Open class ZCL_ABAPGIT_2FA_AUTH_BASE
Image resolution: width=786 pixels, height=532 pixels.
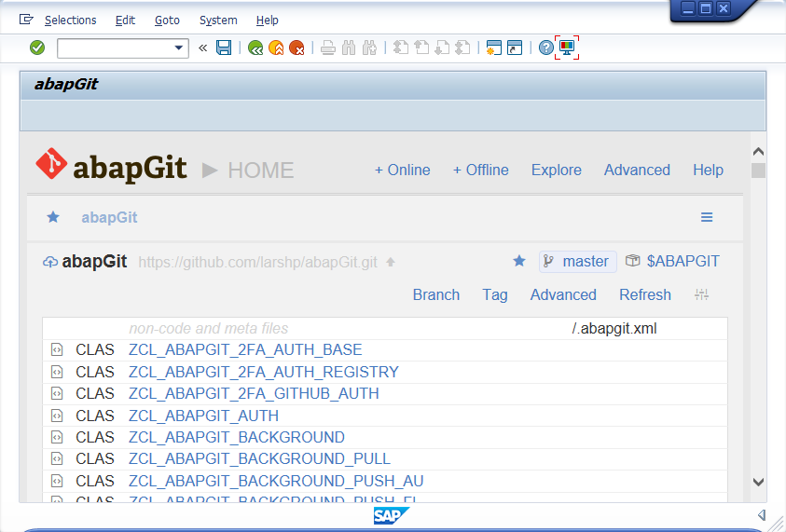(x=245, y=349)
